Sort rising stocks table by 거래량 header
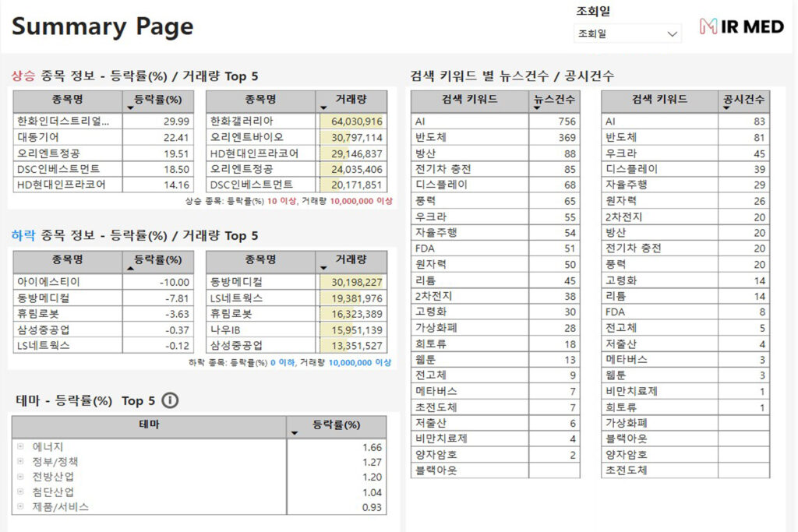The height and width of the screenshot is (532, 798). tap(351, 101)
